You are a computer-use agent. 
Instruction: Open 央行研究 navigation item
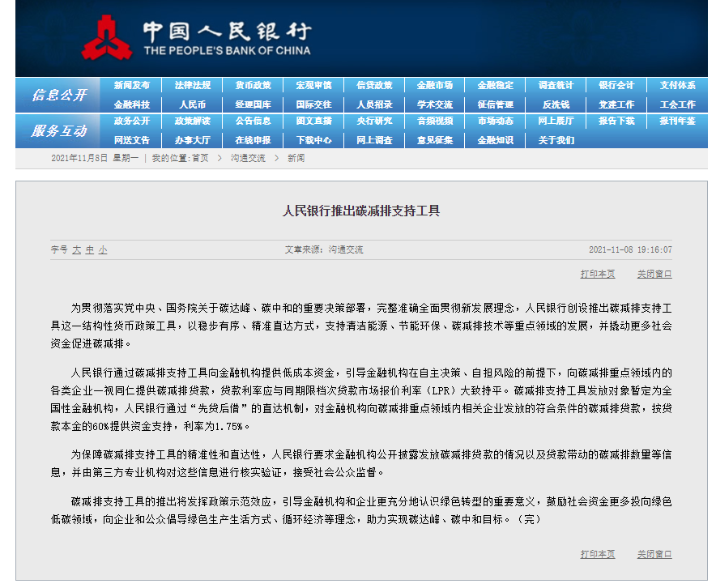coord(374,121)
